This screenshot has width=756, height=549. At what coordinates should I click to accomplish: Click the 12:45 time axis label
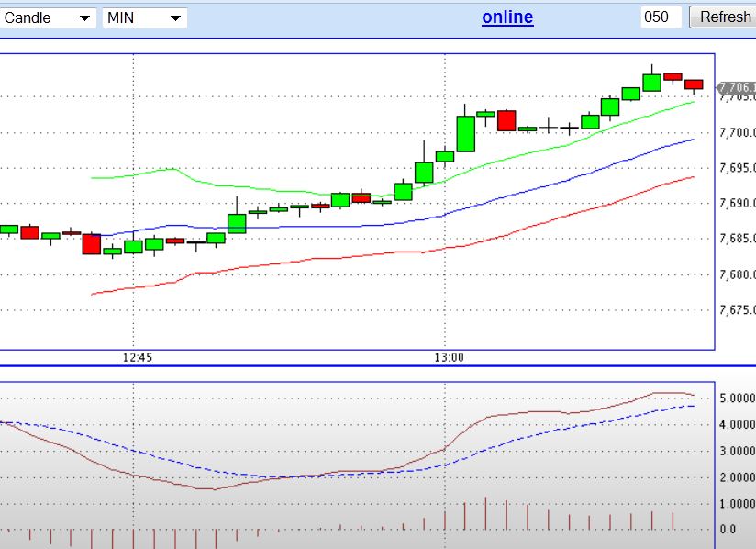pos(139,357)
